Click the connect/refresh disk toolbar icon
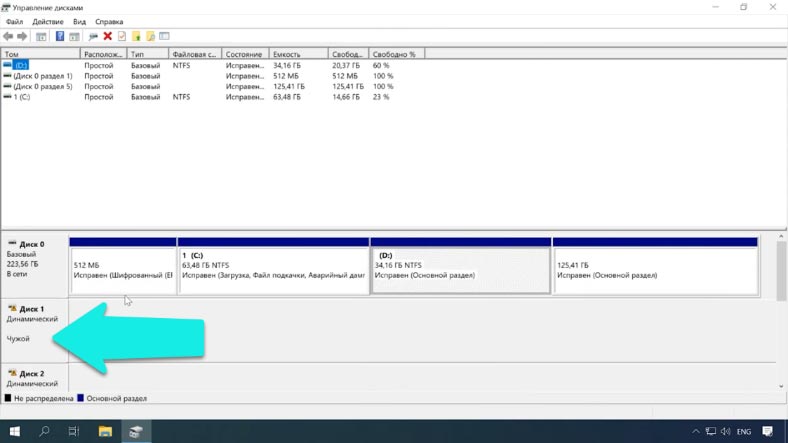This screenshot has width=788, height=443. click(x=93, y=36)
